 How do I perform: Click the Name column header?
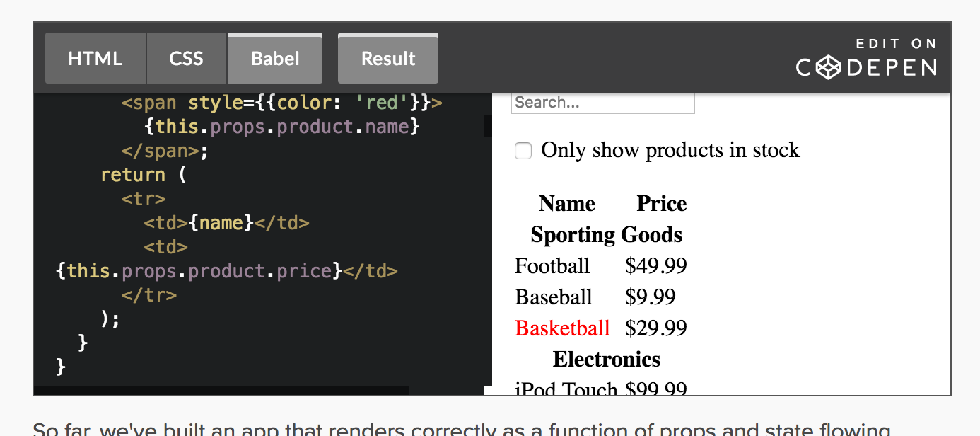point(566,204)
